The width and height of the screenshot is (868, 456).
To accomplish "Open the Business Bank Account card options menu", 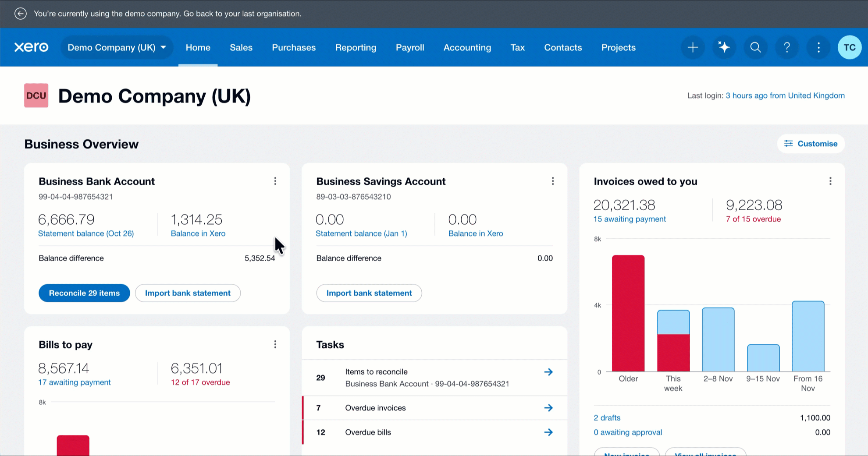I will 275,181.
